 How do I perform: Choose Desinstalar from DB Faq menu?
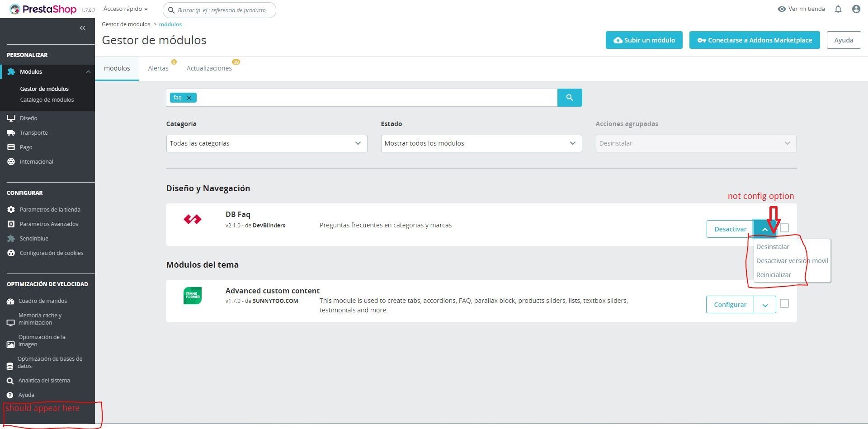[x=773, y=247]
